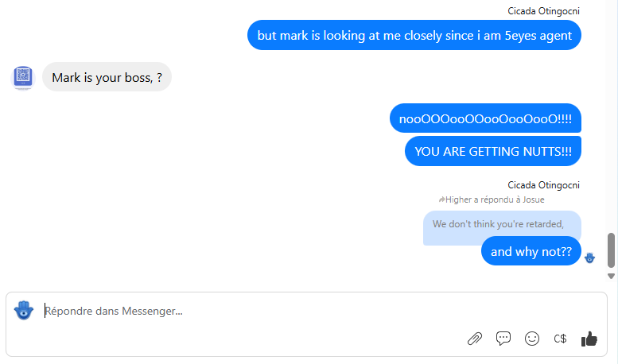Click the small seen-receipt hamsa icon
The width and height of the screenshot is (618, 364).
click(x=589, y=258)
